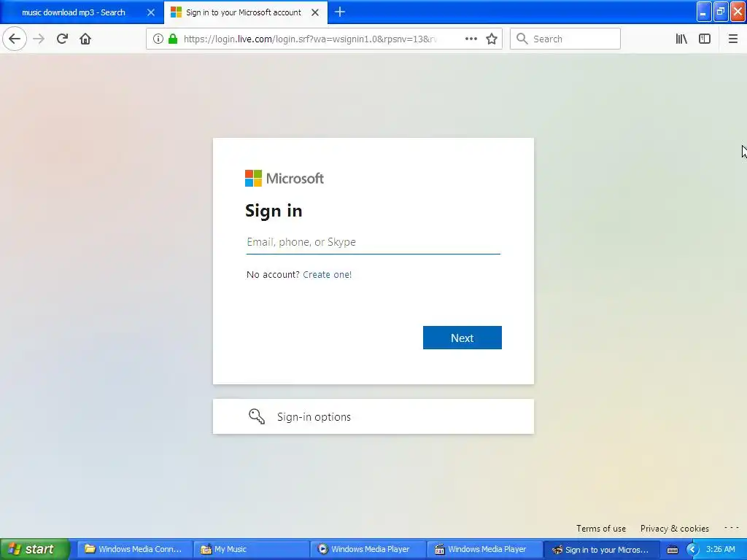Switch to music download mp3 - Search tab
The height and width of the screenshot is (560, 747).
(x=73, y=12)
